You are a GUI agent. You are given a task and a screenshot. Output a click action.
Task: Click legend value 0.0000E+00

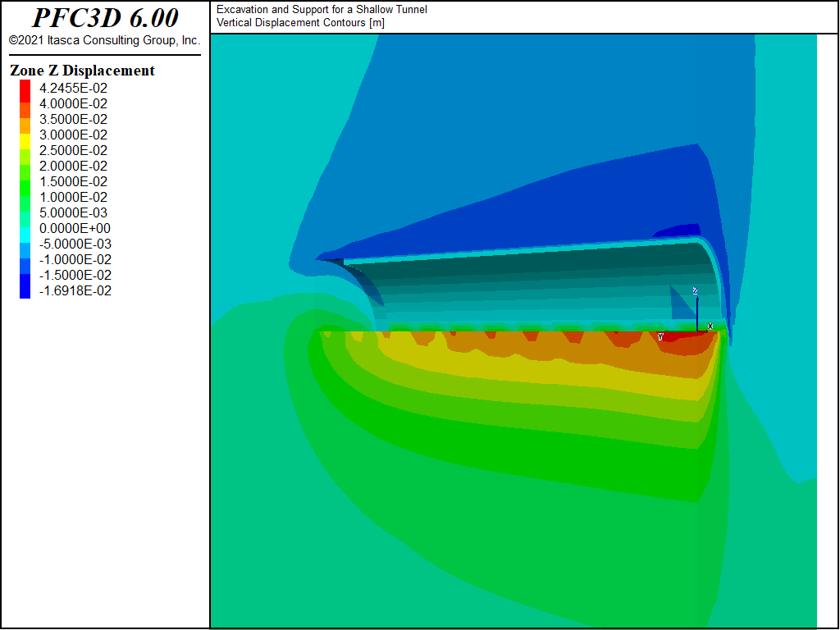[75, 228]
